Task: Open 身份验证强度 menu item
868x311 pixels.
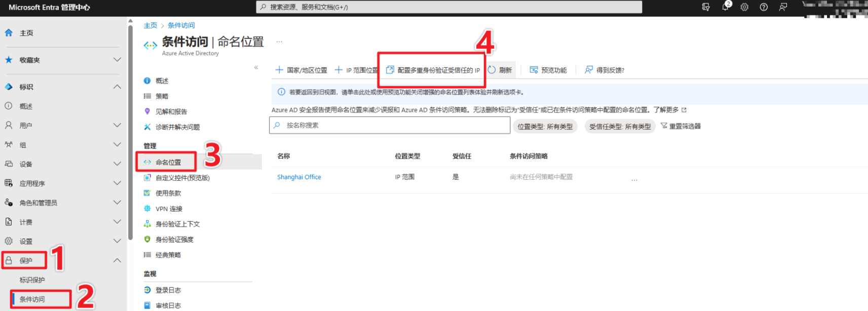Action: (x=174, y=240)
